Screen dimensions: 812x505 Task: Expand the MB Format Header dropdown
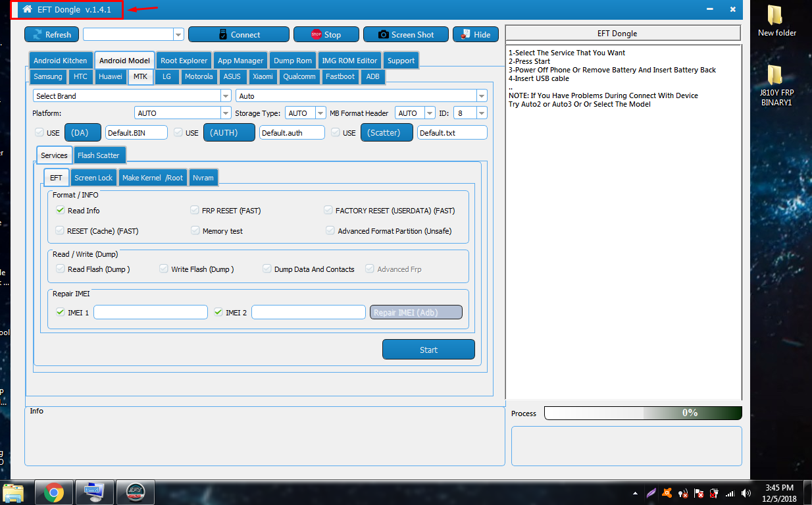pyautogui.click(x=416, y=113)
